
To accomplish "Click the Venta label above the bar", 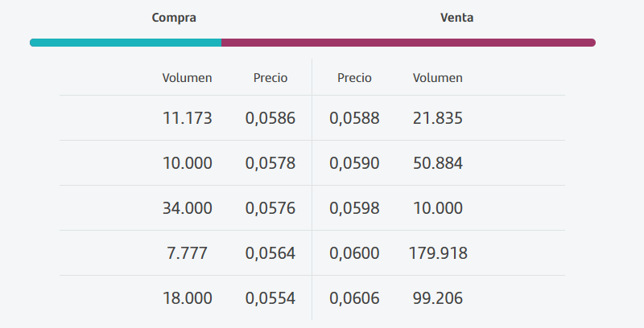I will coord(456,18).
